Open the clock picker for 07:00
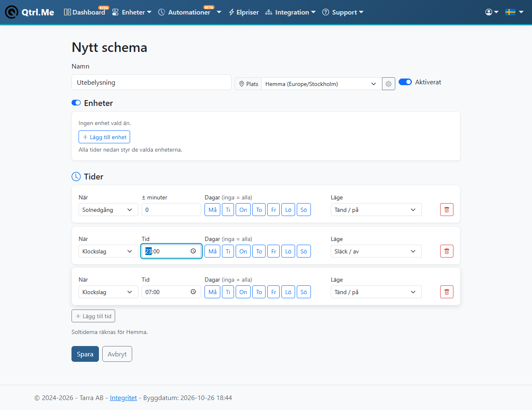The width and height of the screenshot is (532, 410). [x=193, y=292]
